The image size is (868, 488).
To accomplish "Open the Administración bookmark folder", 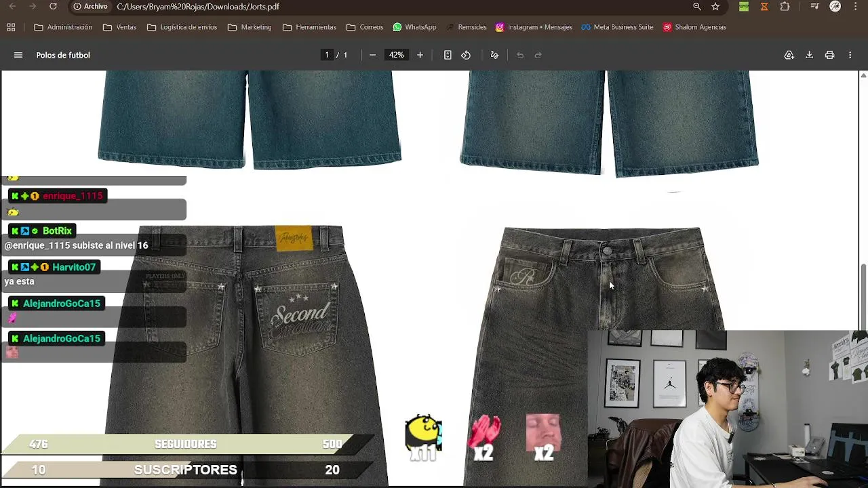I will (63, 27).
